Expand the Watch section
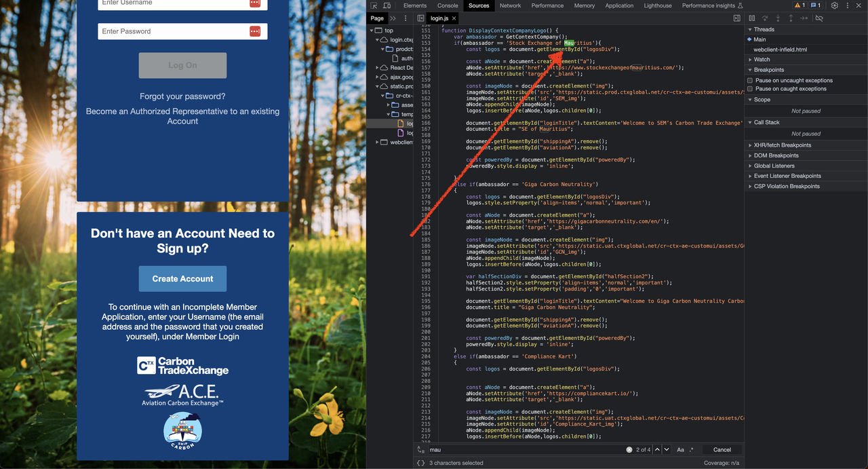Screen dimensions: 868x469 pyautogui.click(x=806, y=60)
